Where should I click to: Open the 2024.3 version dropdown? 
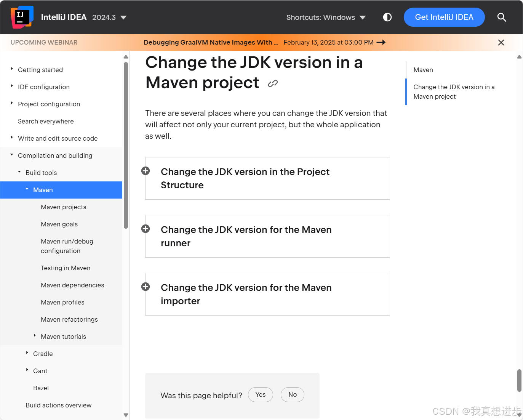tap(109, 17)
